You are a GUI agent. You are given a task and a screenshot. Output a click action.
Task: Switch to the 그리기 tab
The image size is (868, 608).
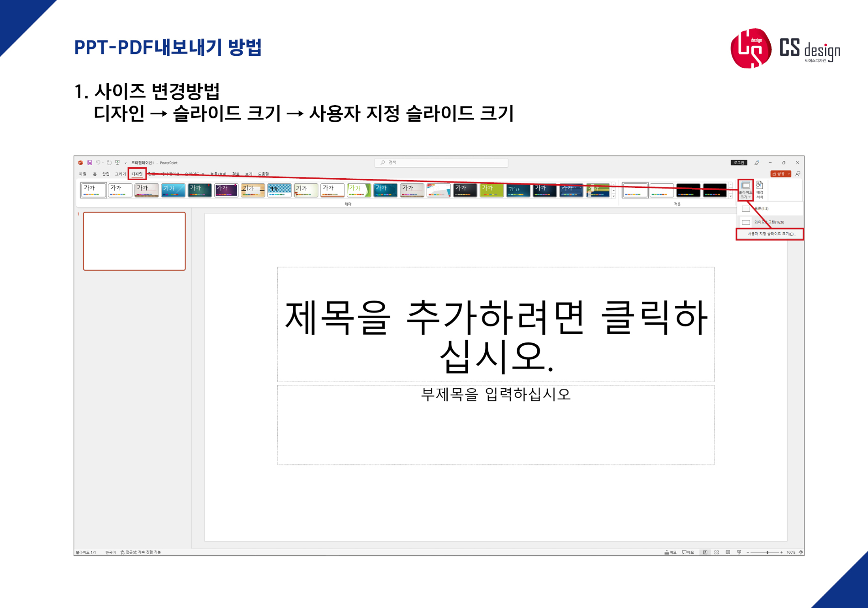[x=120, y=174]
